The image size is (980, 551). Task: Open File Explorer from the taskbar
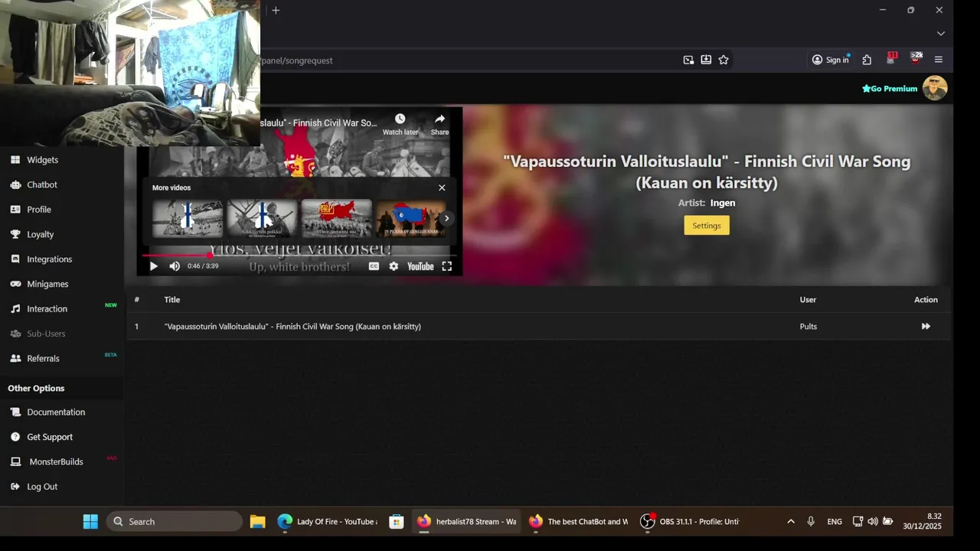(258, 522)
